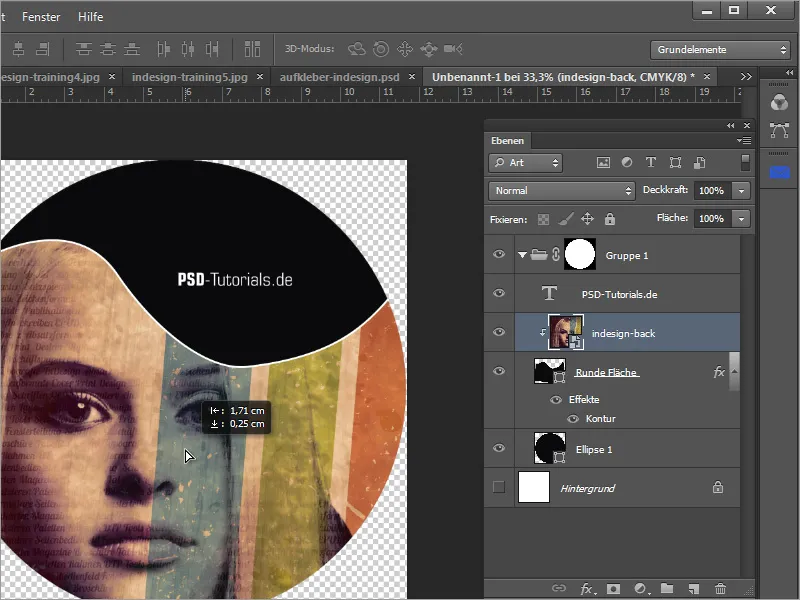Select the Gruppe 1 mask thumbnail
This screenshot has width=800, height=600.
[580, 254]
